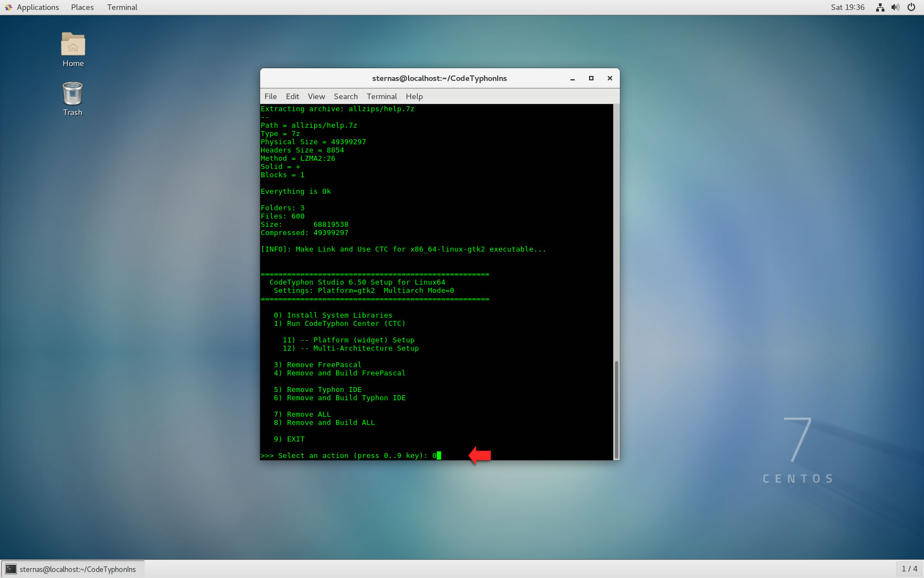Click 'Extracting archive: allzips/help.7z' line
The image size is (924, 578).
(x=338, y=109)
